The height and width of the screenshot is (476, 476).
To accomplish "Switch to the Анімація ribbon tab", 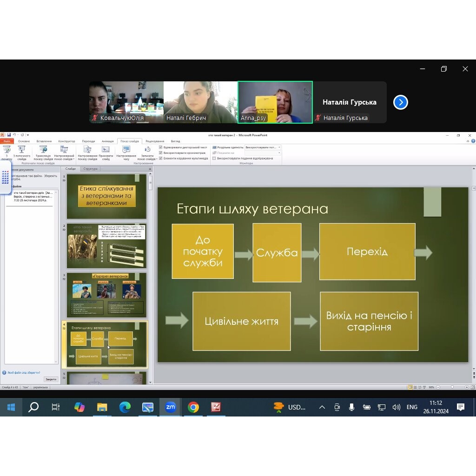I will [x=107, y=141].
